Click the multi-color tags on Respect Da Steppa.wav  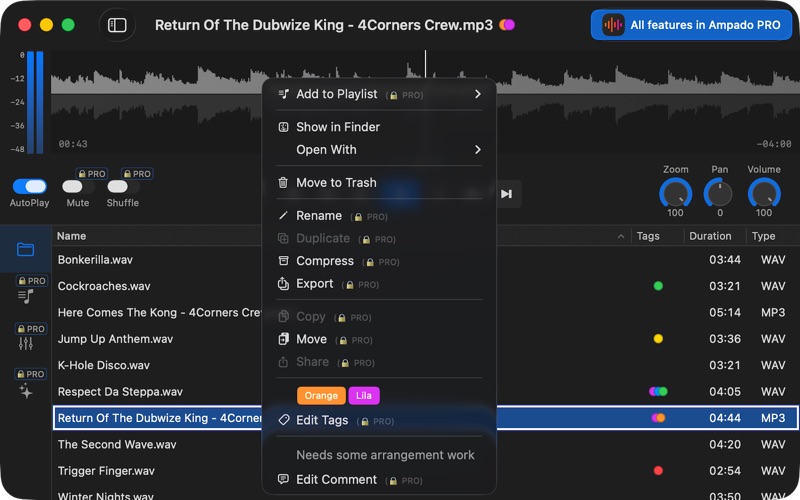658,392
